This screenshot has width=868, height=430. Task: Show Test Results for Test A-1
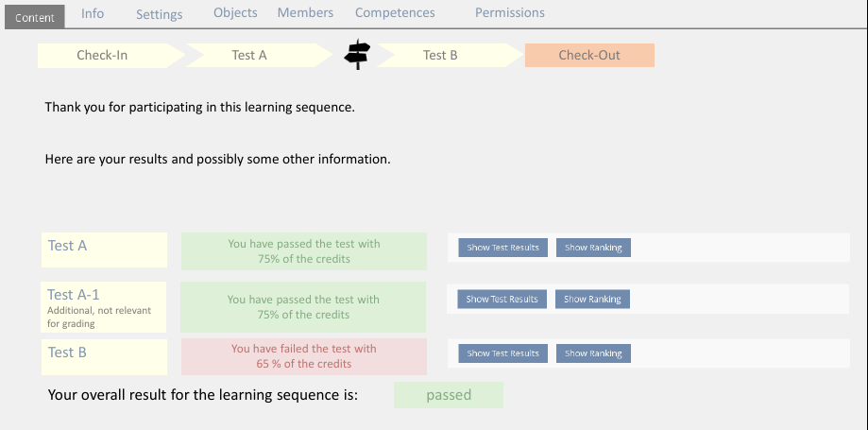click(502, 300)
